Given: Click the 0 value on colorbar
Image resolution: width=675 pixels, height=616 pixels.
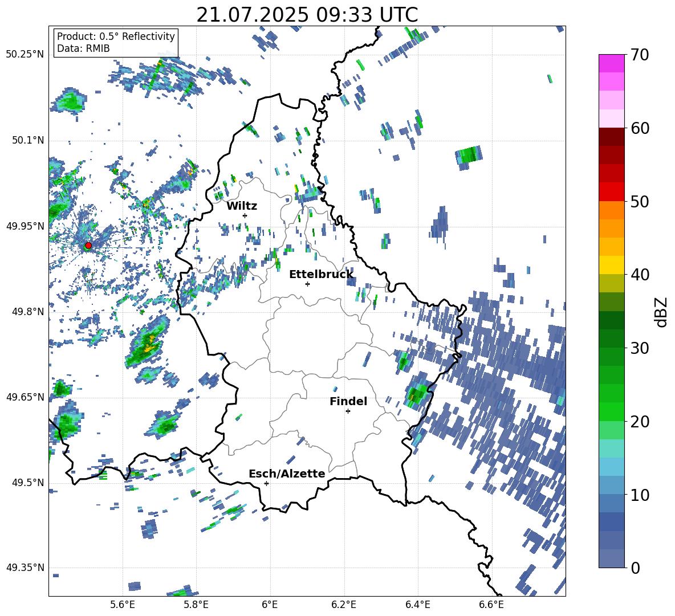Looking at the screenshot, I should [635, 568].
